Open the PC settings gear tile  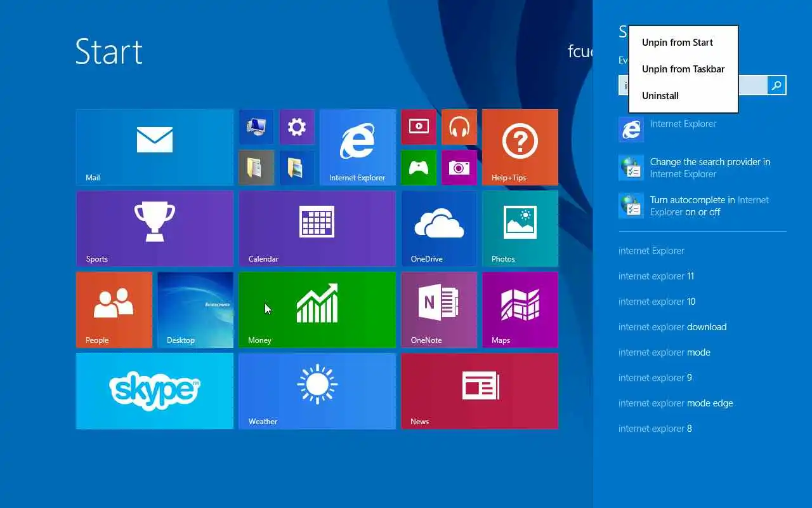[297, 127]
